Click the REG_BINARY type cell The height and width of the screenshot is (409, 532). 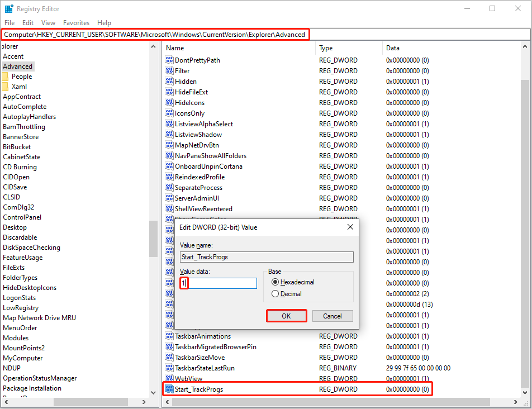click(338, 368)
